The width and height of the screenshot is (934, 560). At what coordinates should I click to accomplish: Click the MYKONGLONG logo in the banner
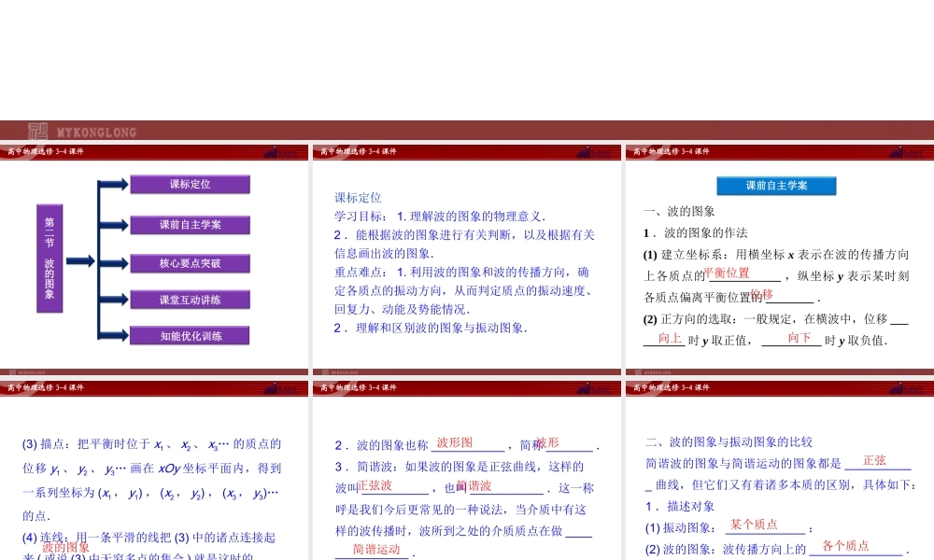pyautogui.click(x=82, y=132)
